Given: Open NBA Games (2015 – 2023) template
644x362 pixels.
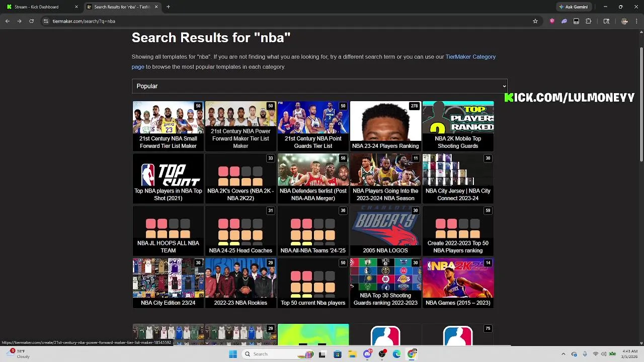Looking at the screenshot, I should pyautogui.click(x=458, y=283).
